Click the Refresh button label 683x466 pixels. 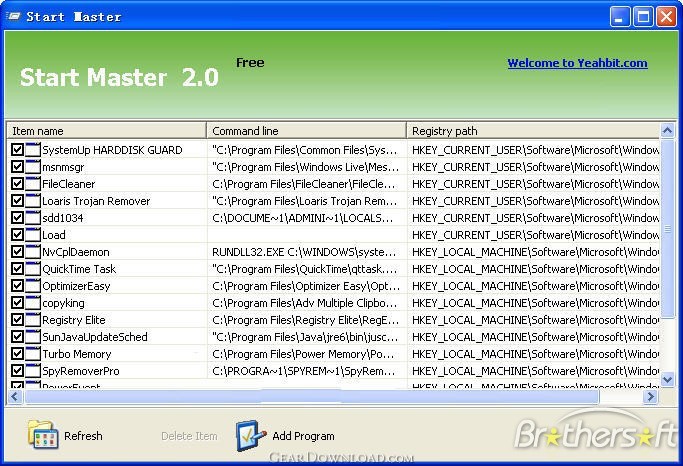point(83,436)
